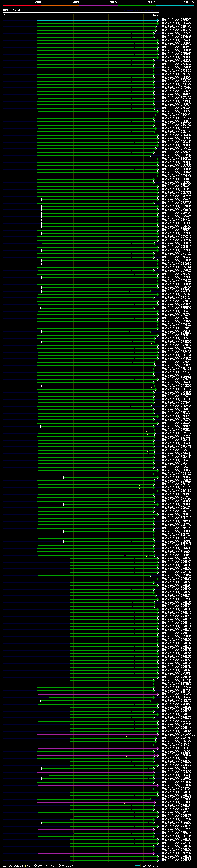Select UniRef100_P35334 hit
The width and height of the screenshot is (197, 868).
coord(177,412)
